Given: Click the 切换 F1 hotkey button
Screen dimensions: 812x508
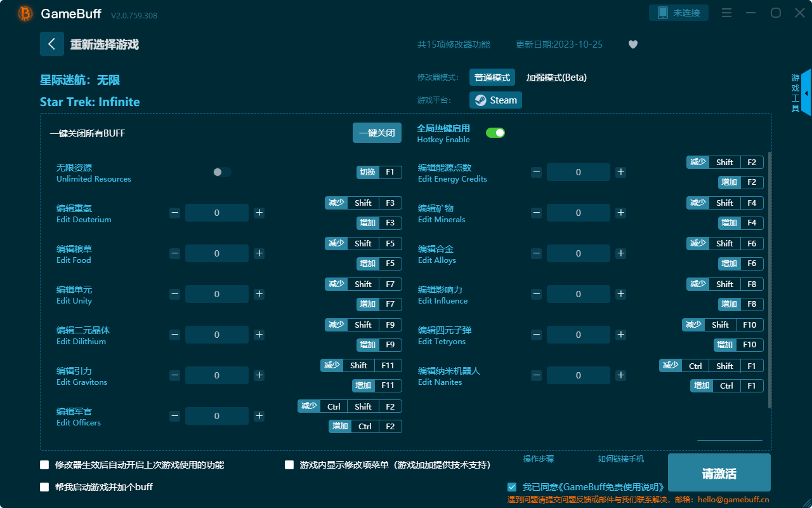Looking at the screenshot, I should coord(379,172).
